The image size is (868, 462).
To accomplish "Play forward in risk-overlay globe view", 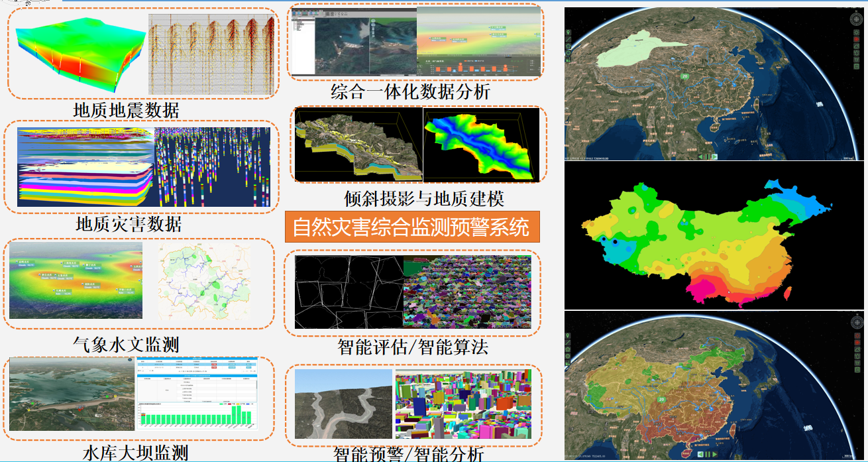I will click(x=714, y=454).
